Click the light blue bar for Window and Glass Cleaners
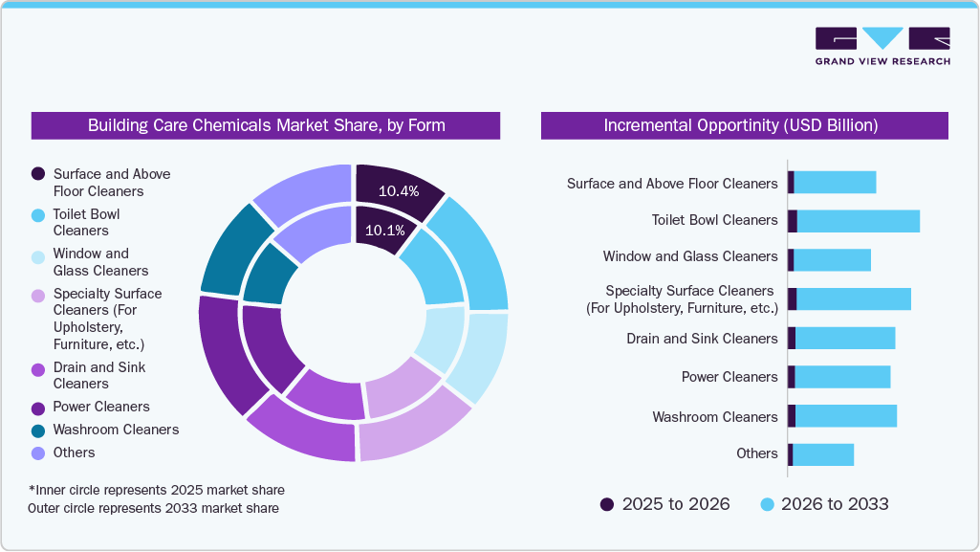 coord(833,260)
